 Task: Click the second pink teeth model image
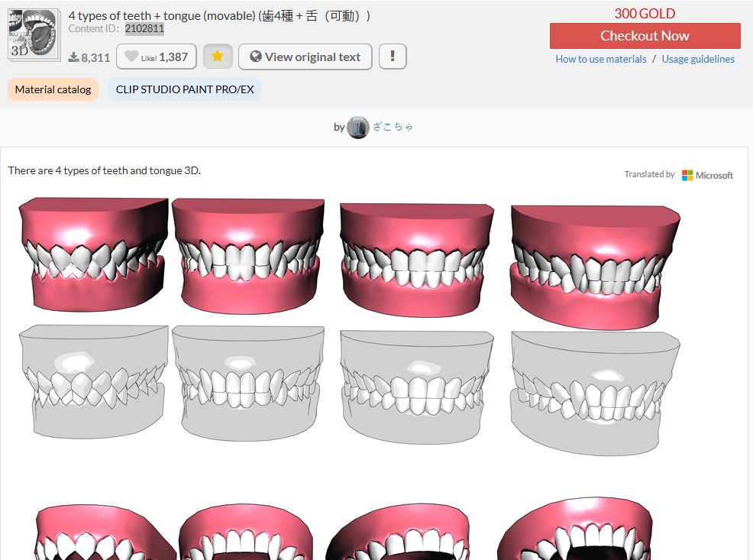pyautogui.click(x=248, y=255)
